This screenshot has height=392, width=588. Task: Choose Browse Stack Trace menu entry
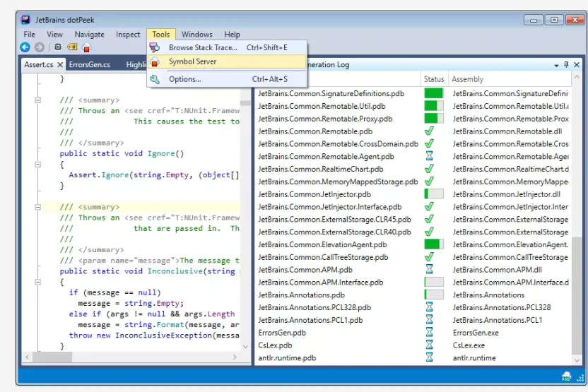pos(228,47)
